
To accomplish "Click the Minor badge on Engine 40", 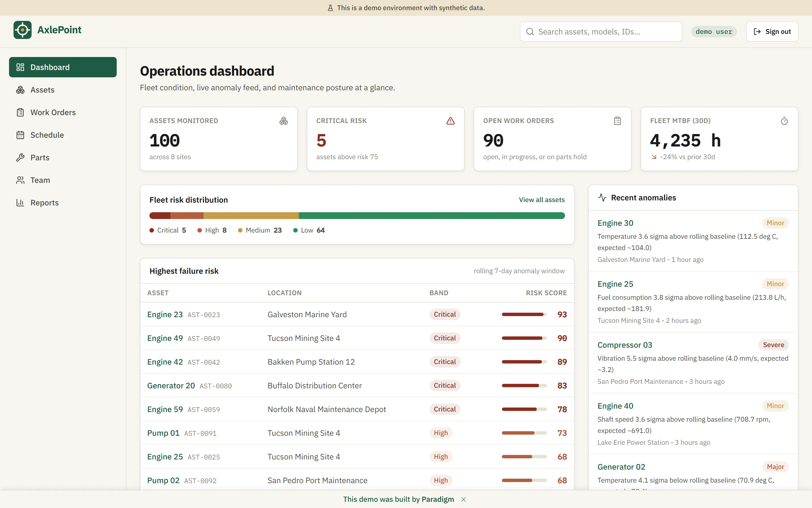I will [775, 406].
